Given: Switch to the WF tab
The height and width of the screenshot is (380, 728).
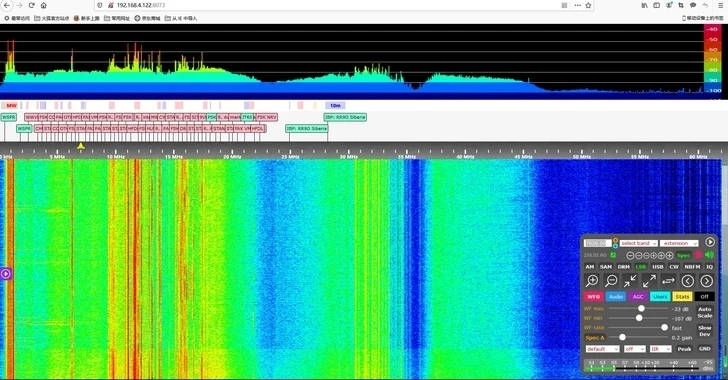Looking at the screenshot, I should click(x=594, y=296).
